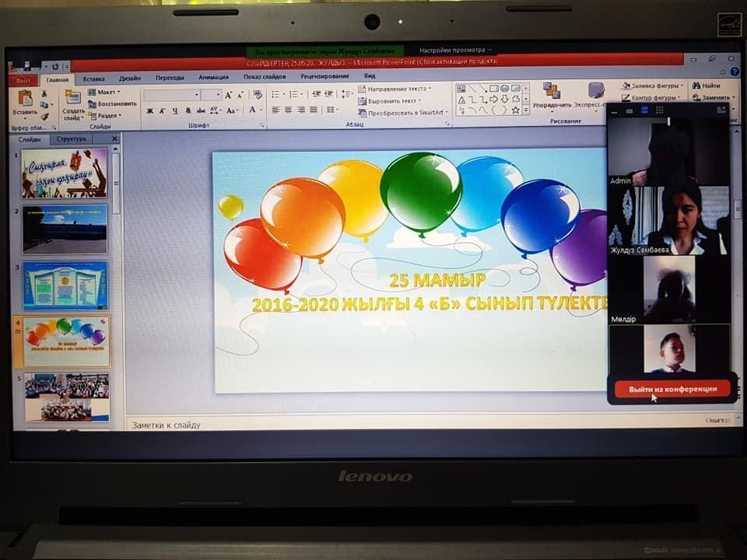Open change case Aa dropdown
Image resolution: width=747 pixels, height=560 pixels.
click(x=232, y=110)
